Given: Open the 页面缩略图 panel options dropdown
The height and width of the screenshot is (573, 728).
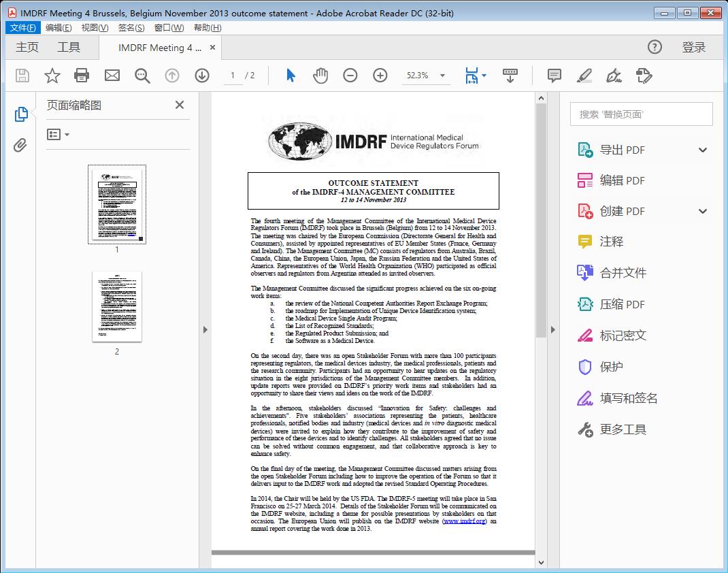Looking at the screenshot, I should (x=58, y=135).
